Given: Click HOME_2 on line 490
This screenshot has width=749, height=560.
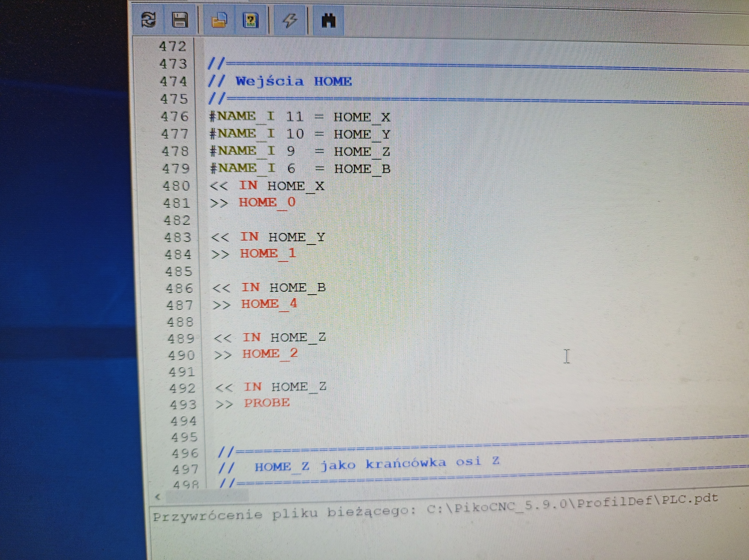Looking at the screenshot, I should 270,354.
